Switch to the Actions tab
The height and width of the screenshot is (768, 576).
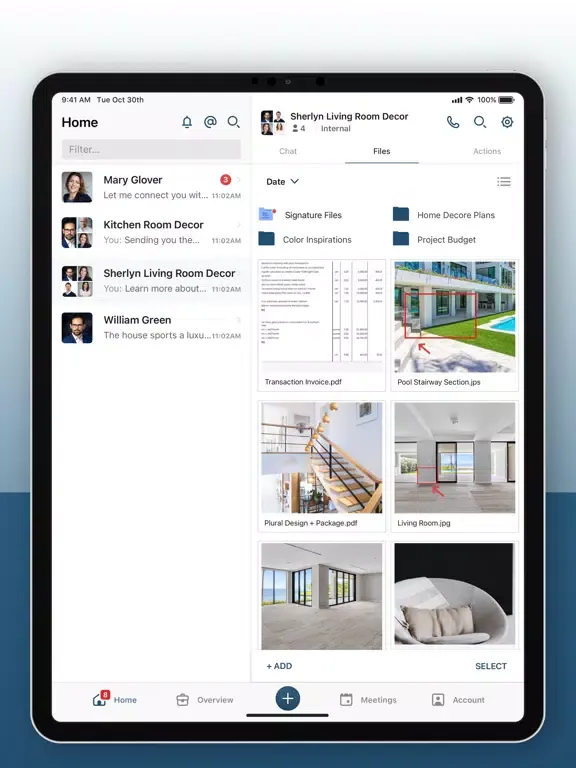click(487, 151)
